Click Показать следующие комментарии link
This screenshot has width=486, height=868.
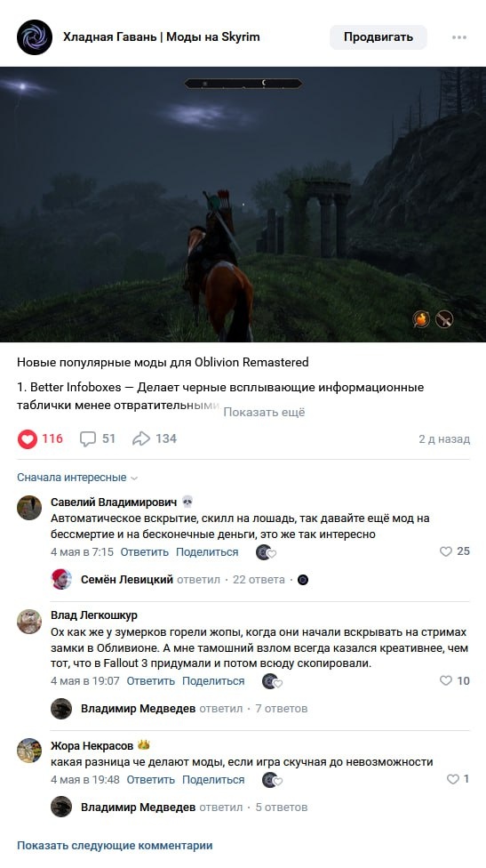[x=115, y=846]
